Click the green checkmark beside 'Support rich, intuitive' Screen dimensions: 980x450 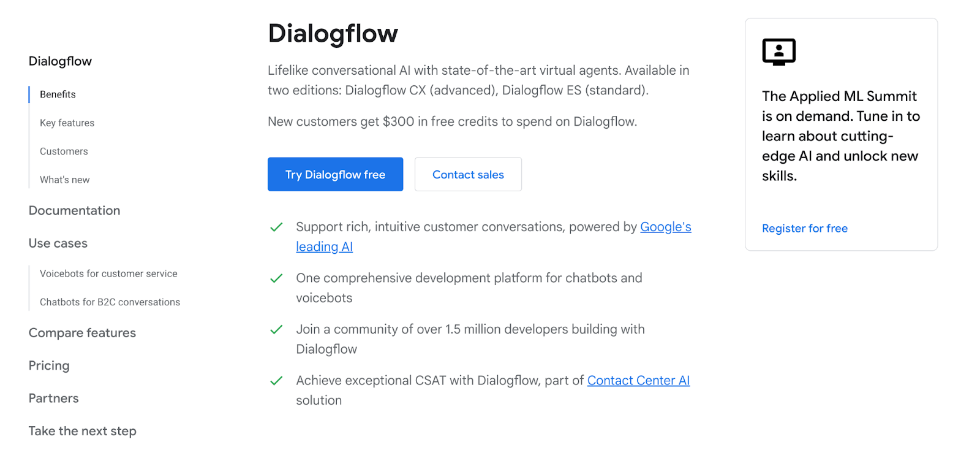[276, 227]
